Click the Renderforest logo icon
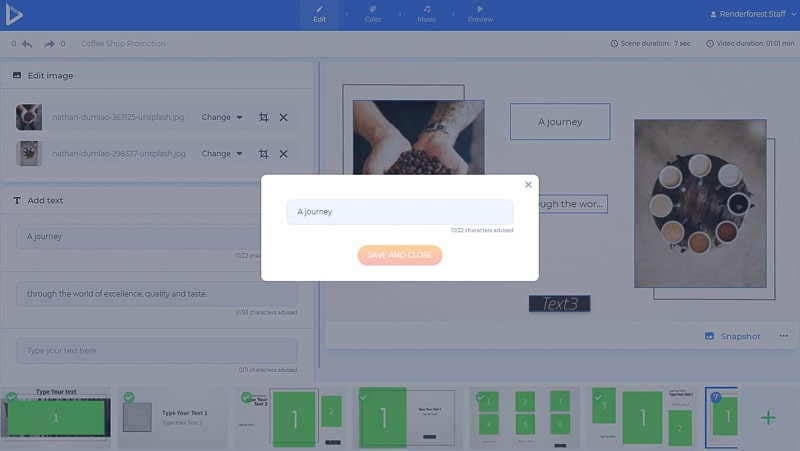Image resolution: width=800 pixels, height=451 pixels. [14, 15]
